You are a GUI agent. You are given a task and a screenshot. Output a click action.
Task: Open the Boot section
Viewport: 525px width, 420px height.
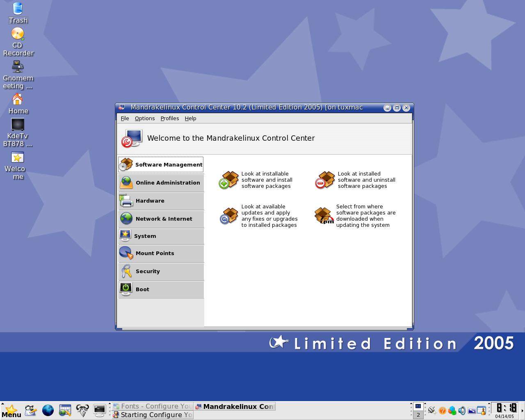tap(161, 289)
